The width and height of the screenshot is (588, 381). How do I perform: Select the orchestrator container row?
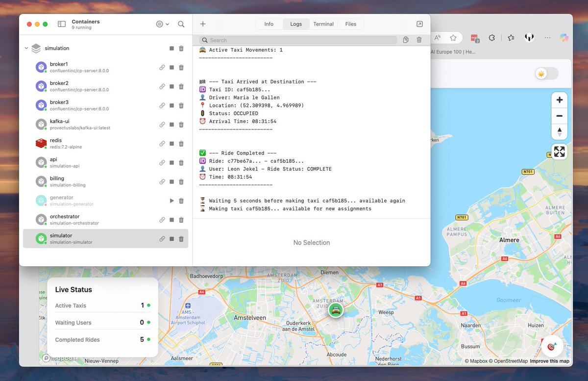[x=105, y=220]
